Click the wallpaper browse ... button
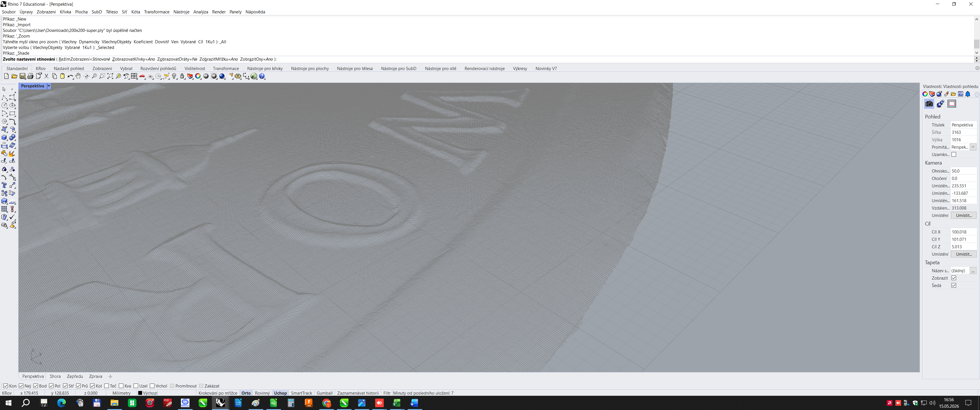The image size is (980, 410). [973, 271]
